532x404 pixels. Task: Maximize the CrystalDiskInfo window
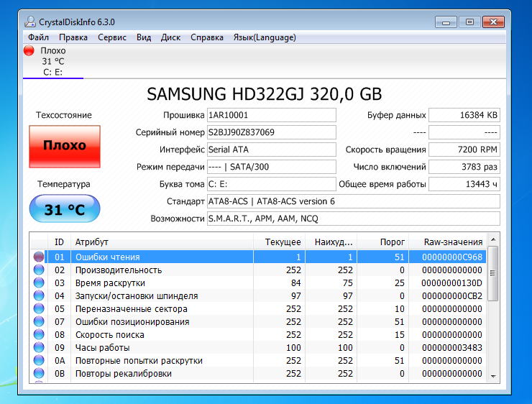point(469,22)
